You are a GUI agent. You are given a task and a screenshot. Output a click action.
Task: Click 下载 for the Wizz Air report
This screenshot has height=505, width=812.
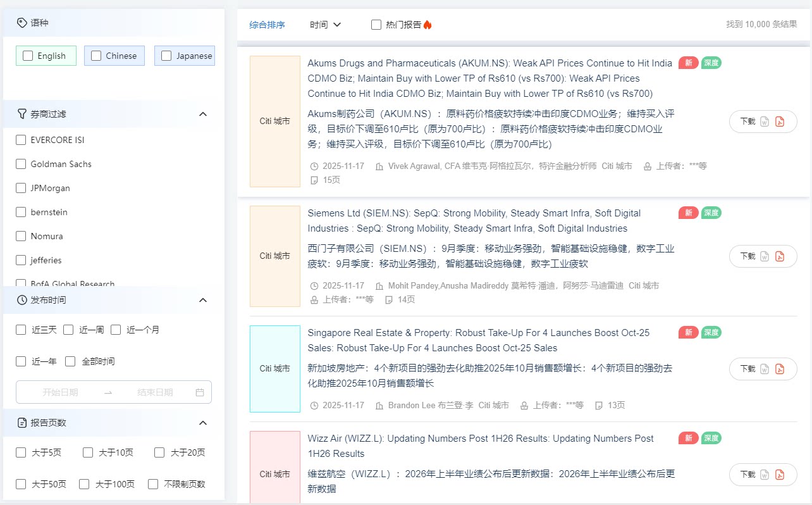[747, 475]
